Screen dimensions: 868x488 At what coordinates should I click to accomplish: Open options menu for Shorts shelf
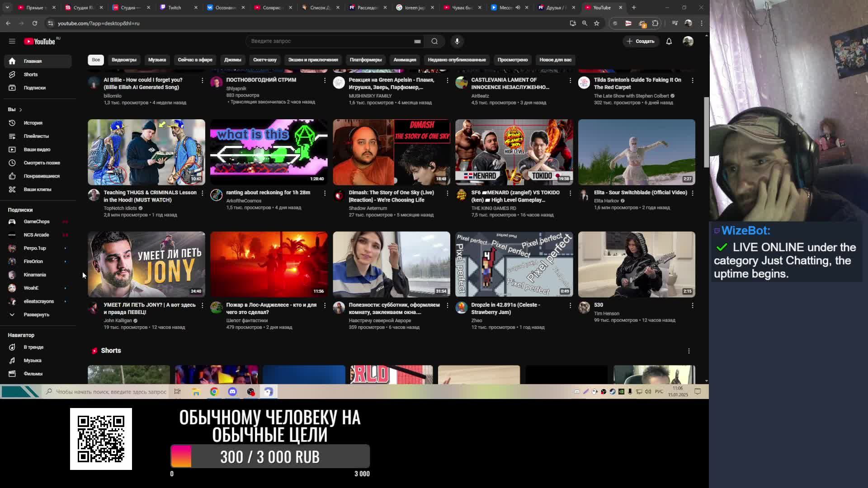click(689, 351)
